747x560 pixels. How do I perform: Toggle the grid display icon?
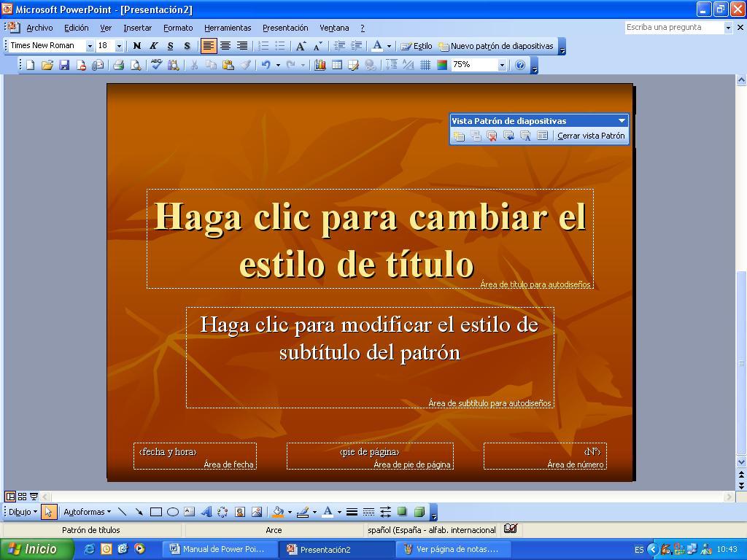425,65
